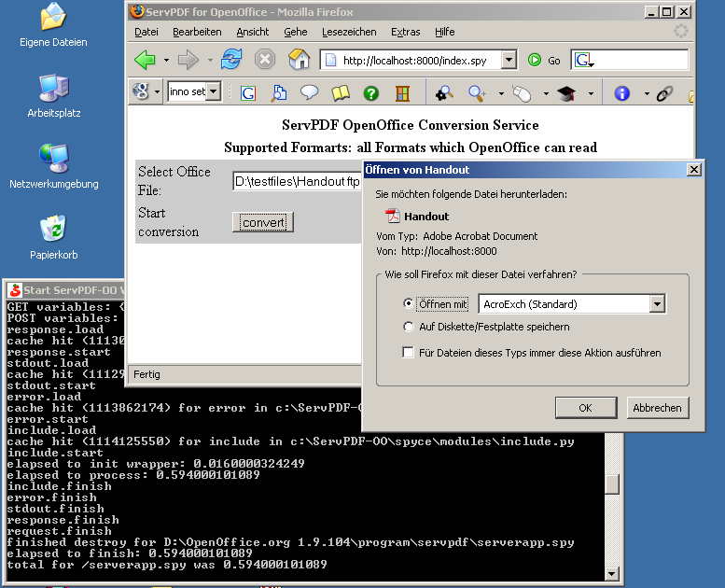Click the page icon in the address bar

tap(331, 60)
